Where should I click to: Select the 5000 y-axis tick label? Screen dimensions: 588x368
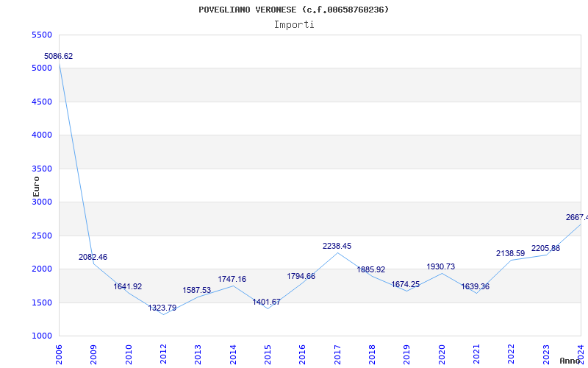click(x=42, y=68)
